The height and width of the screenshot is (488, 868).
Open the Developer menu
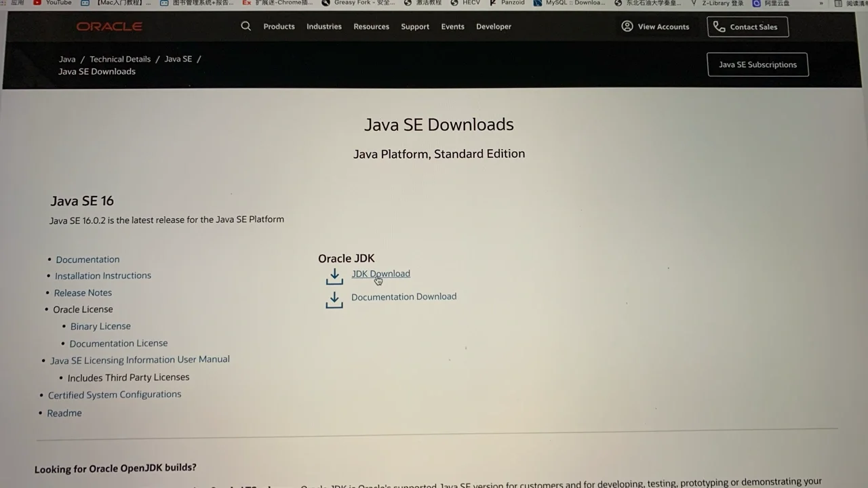tap(494, 26)
